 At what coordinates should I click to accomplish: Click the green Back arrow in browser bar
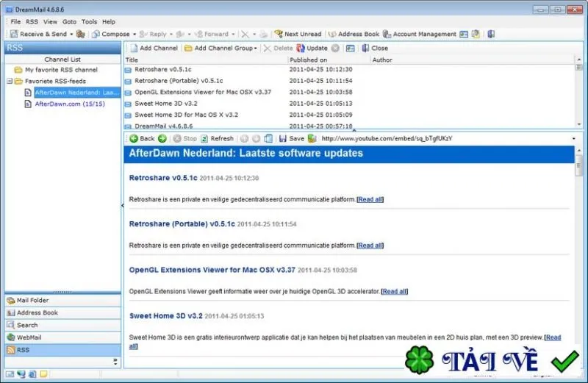coord(134,138)
